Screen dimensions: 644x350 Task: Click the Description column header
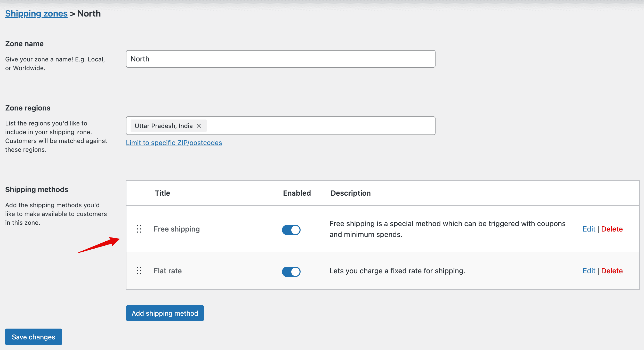pyautogui.click(x=351, y=193)
